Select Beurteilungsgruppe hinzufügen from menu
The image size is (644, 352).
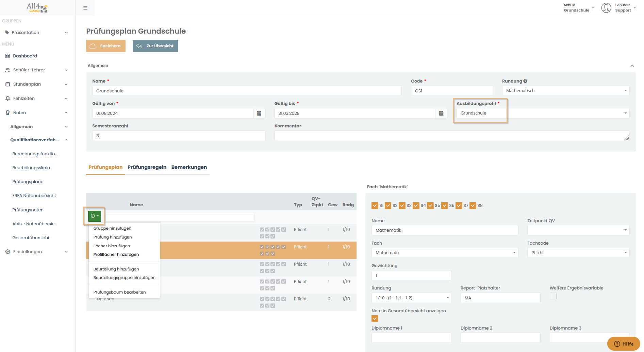(124, 278)
